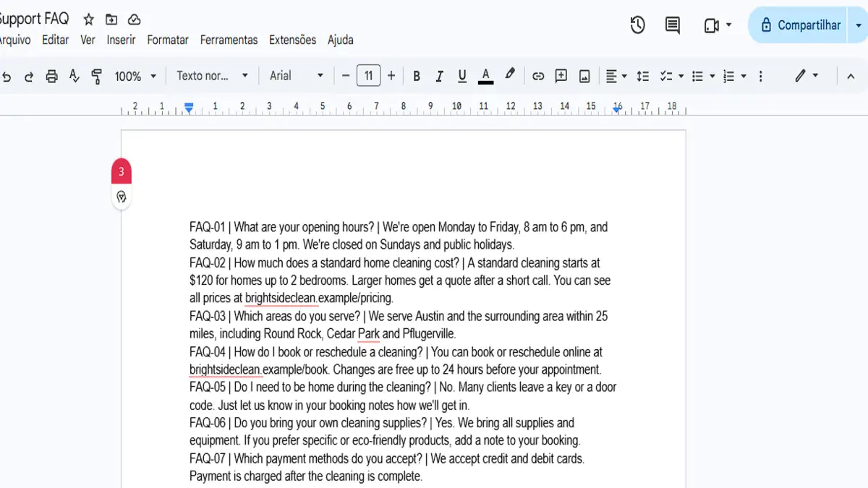Screen dimensions: 868x488
Task: Click the Support FAQ document title
Action: tap(34, 20)
